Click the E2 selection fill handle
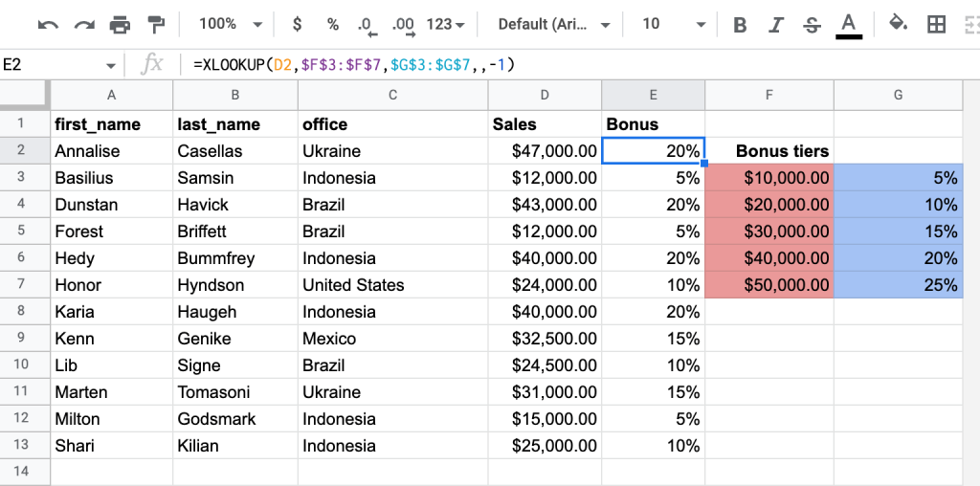 coord(704,164)
